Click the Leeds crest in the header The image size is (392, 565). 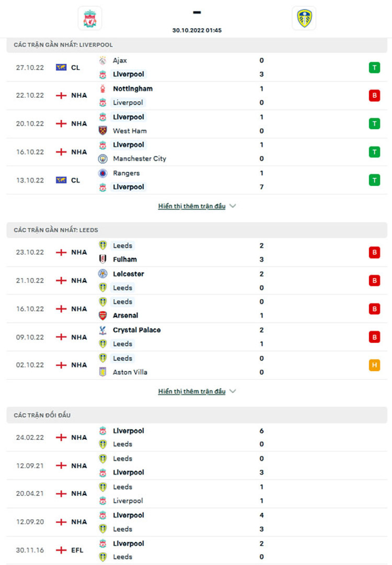pyautogui.click(x=304, y=18)
